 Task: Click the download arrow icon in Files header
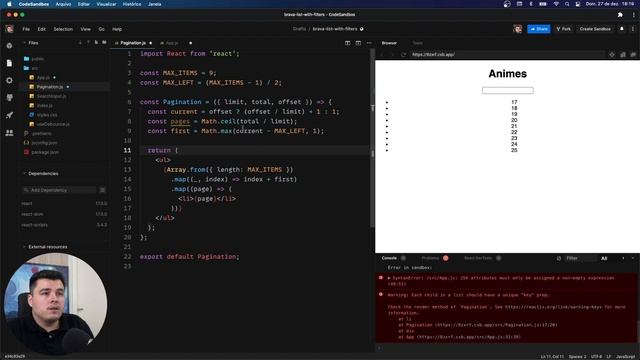[x=80, y=42]
